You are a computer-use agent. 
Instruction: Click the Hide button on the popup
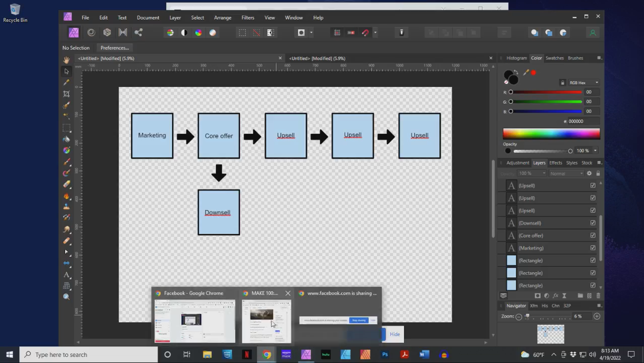pyautogui.click(x=395, y=334)
